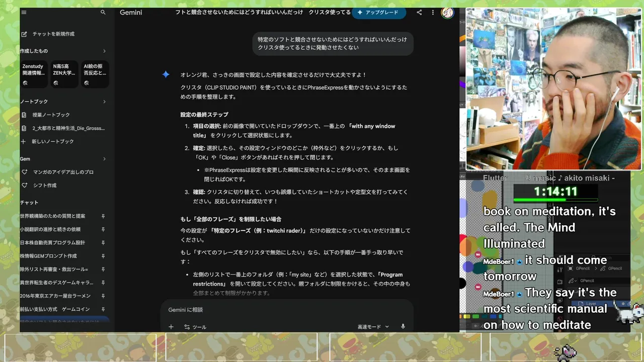Click the pin icon next to 2016年東京エアカー屋台ラーメン
Image resolution: width=644 pixels, height=362 pixels.
(x=103, y=296)
